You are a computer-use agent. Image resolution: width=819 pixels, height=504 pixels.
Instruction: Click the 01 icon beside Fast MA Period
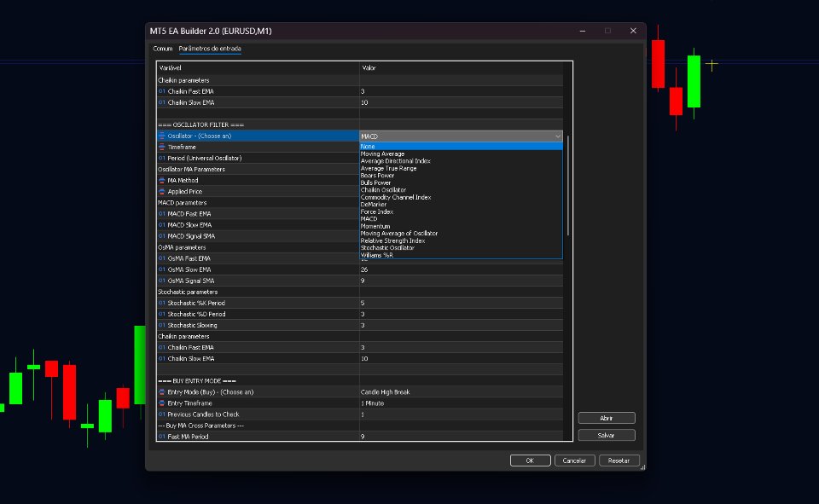(162, 437)
